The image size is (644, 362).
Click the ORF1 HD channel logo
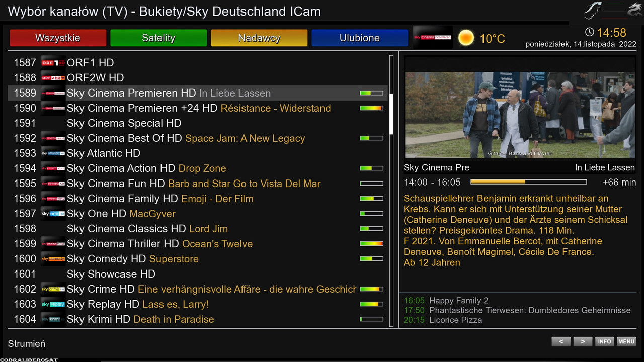(53, 63)
